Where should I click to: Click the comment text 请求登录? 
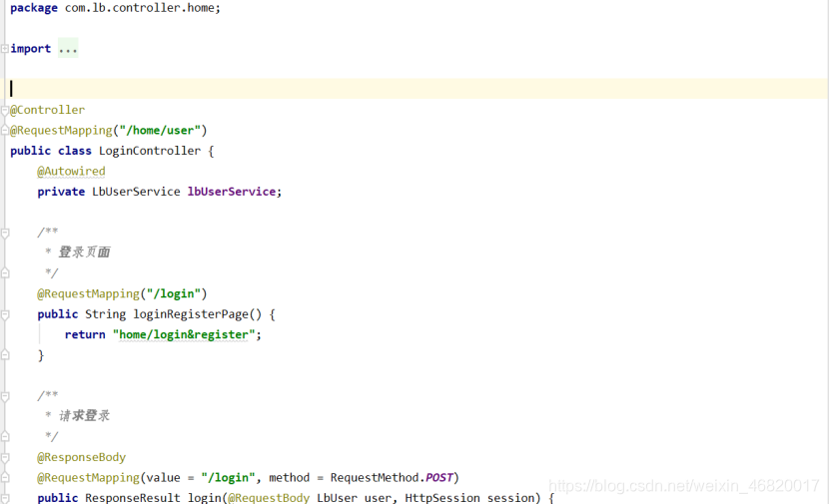[84, 416]
